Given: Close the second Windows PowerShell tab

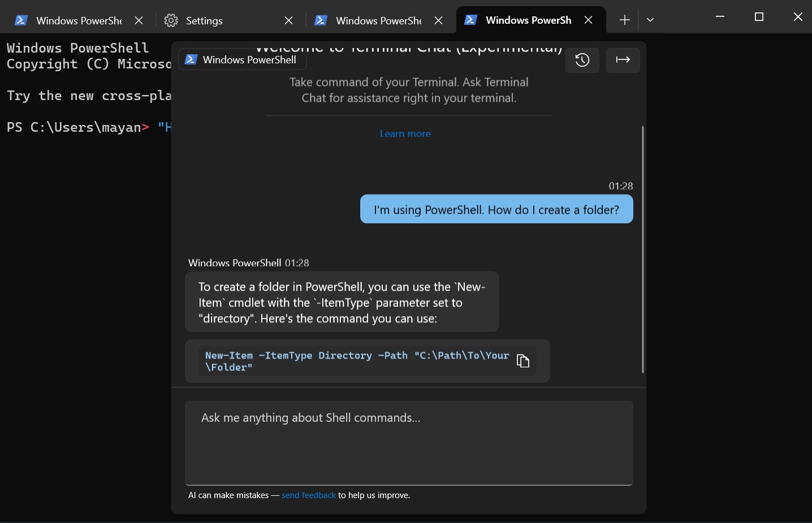Looking at the screenshot, I should tap(438, 20).
